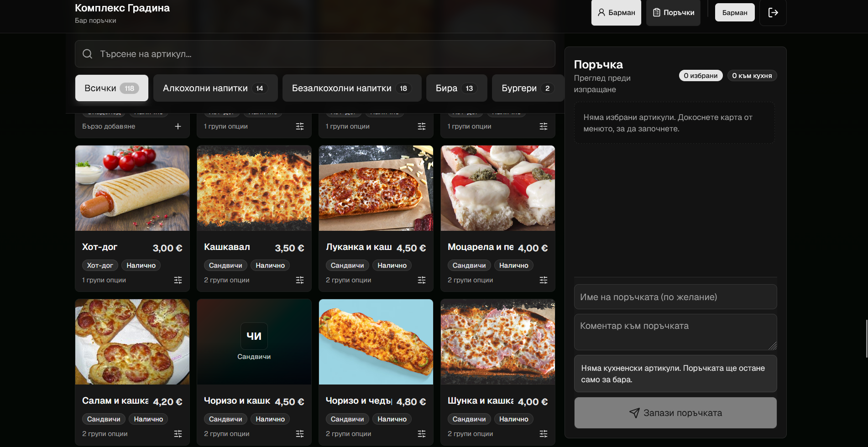The height and width of the screenshot is (447, 868).
Task: Click the Запази поръчката button
Action: point(675,413)
